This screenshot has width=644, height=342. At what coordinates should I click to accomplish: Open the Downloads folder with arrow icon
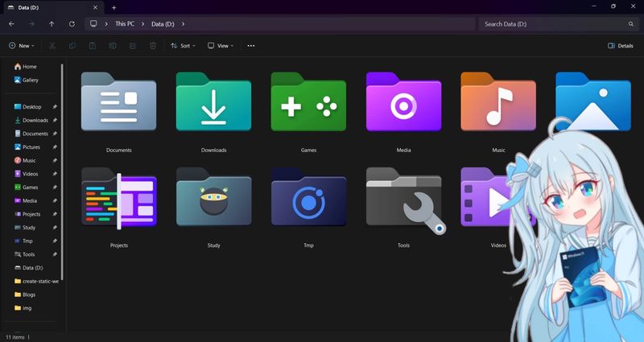tap(213, 103)
